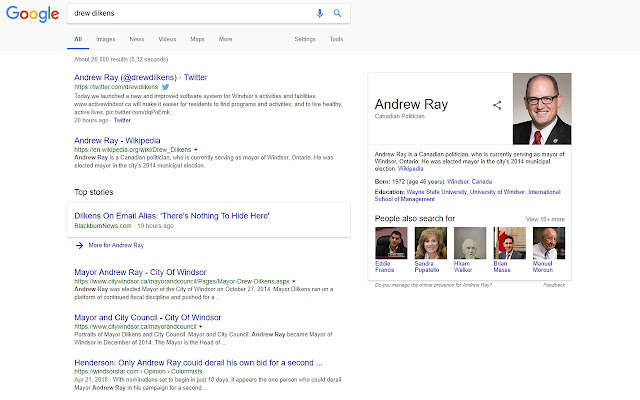Open the Andrew Ray - Wikipedia result
This screenshot has height=400, width=640.
[x=117, y=140]
